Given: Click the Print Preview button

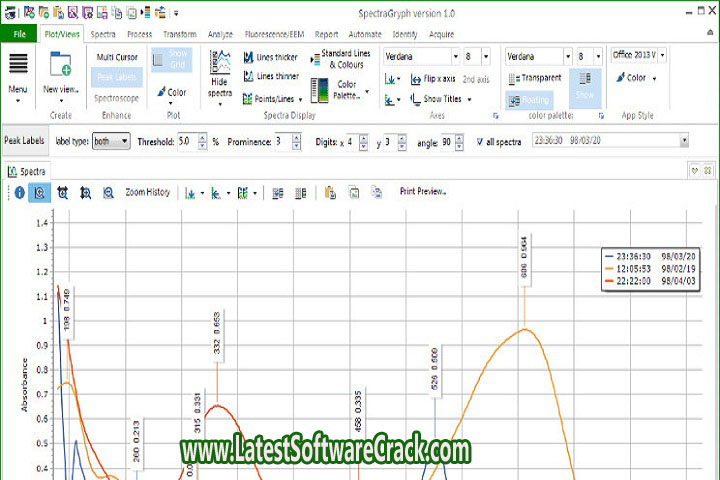Looking at the screenshot, I should click(x=423, y=191).
